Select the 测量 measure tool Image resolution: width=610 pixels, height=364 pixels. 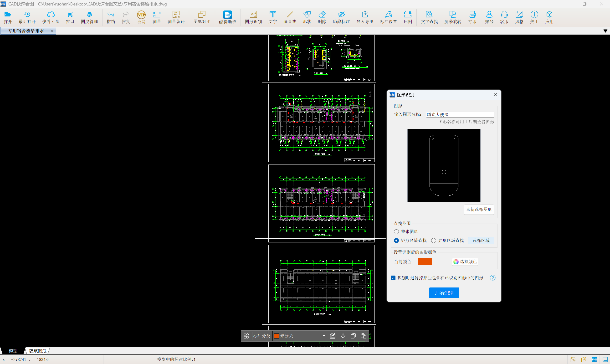point(156,17)
